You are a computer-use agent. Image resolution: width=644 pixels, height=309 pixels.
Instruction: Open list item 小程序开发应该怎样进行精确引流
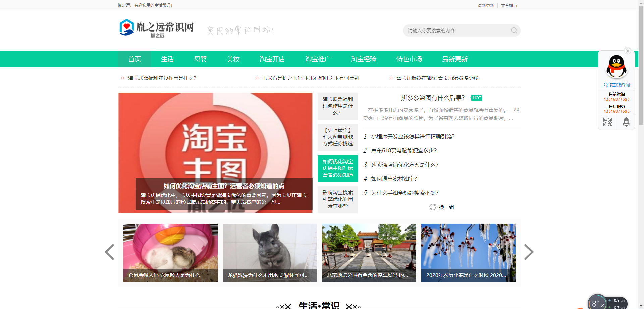point(413,137)
